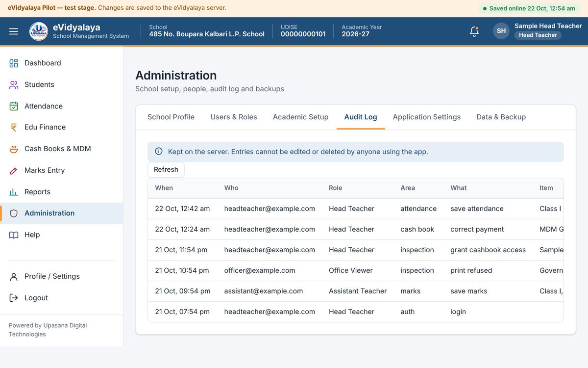Click the Cash Books & MDM bowl icon
Viewport: 588px width, 368px height.
pos(14,149)
